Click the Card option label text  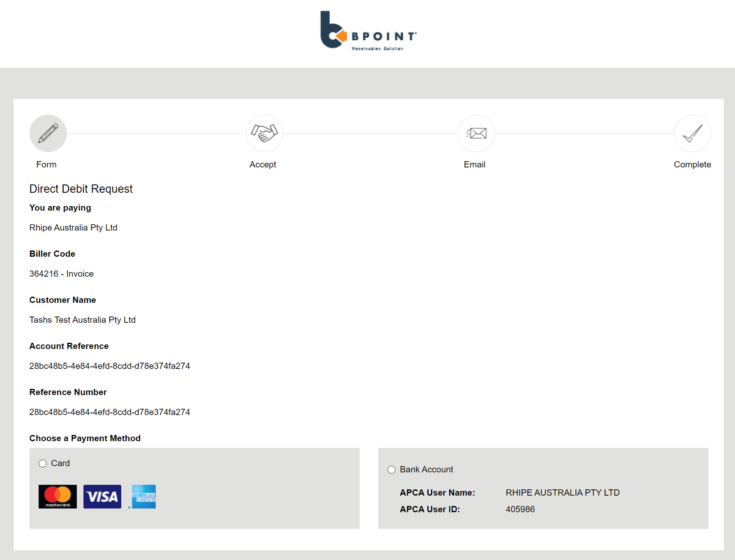pos(60,463)
